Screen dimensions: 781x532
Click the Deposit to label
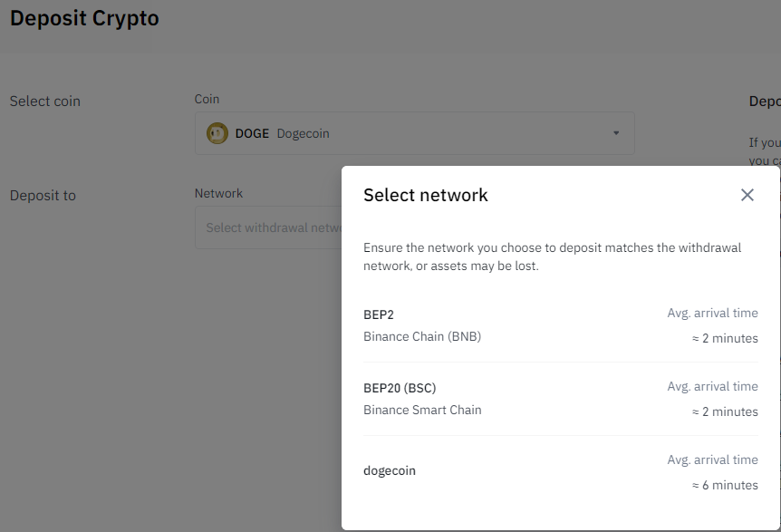(x=43, y=196)
